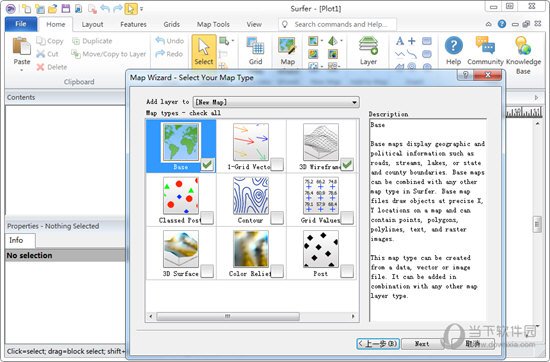Switch to the View ribbon tab

(x=254, y=24)
